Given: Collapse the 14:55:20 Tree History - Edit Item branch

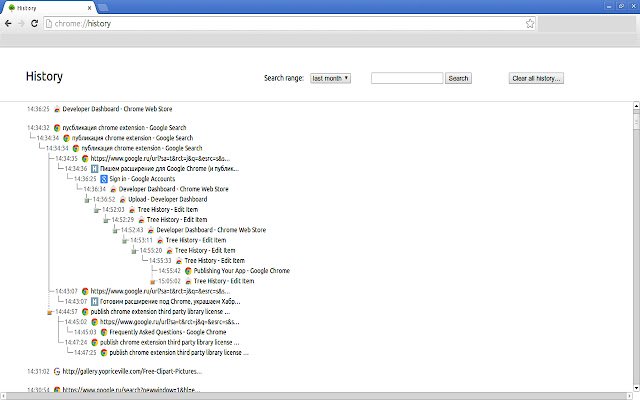Looking at the screenshot, I should pos(134,251).
